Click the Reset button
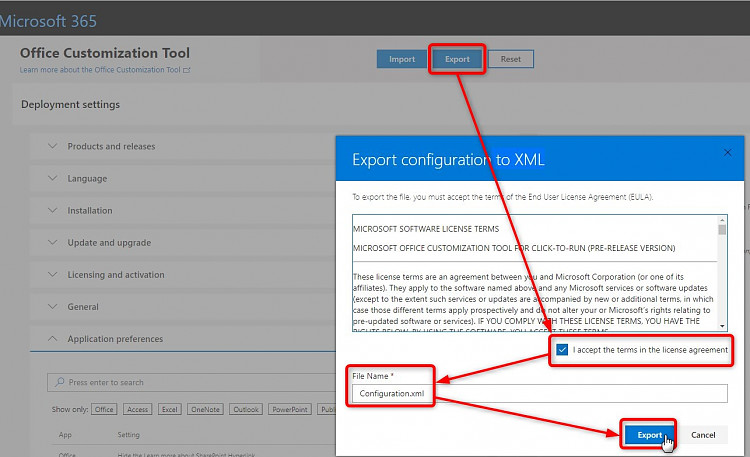 point(511,59)
